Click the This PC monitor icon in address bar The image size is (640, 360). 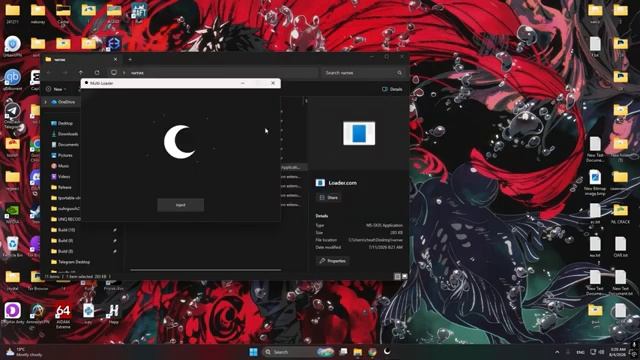(114, 73)
